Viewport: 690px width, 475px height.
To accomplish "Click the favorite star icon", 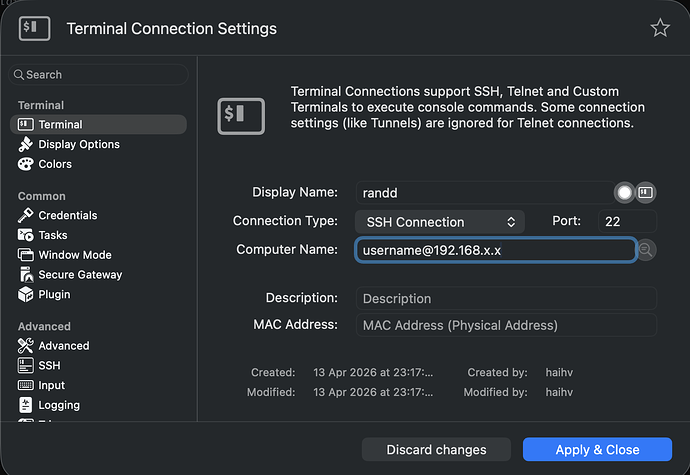I will pyautogui.click(x=660, y=28).
